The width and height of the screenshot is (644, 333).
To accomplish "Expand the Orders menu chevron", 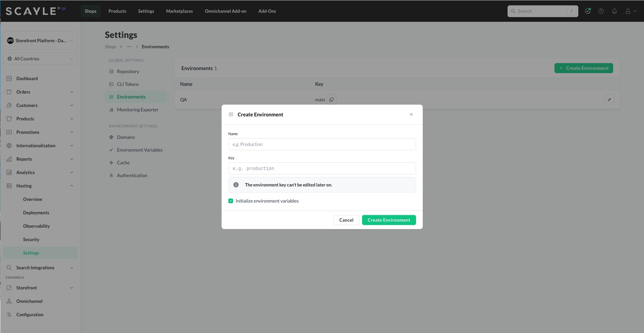I will pos(72,92).
